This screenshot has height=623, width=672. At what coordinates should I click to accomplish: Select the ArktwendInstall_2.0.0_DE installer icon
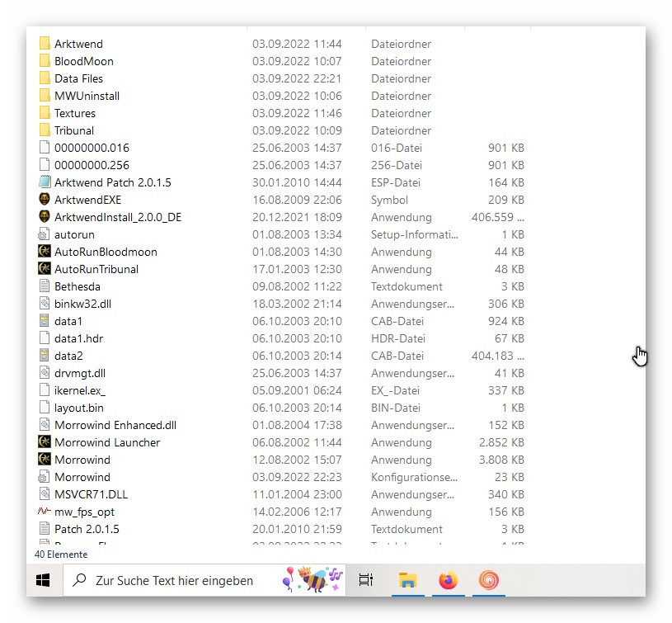tap(45, 217)
